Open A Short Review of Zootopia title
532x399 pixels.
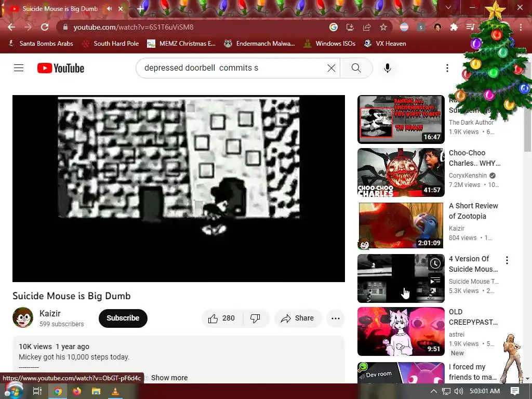pos(473,211)
